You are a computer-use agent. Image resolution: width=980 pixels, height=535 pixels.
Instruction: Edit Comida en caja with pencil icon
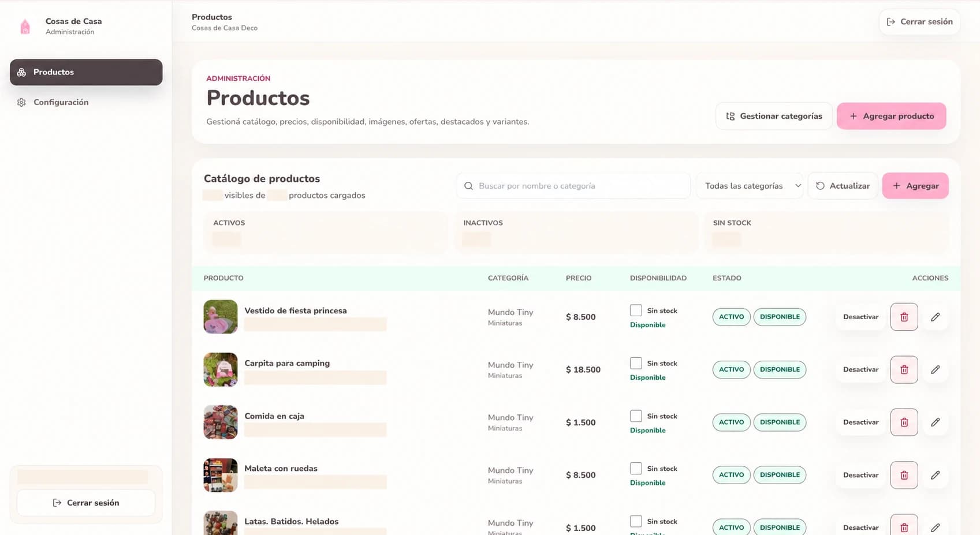pyautogui.click(x=935, y=422)
